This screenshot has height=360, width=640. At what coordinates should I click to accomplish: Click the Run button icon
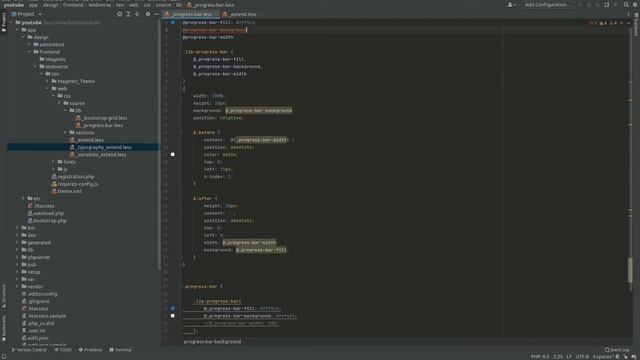[580, 5]
